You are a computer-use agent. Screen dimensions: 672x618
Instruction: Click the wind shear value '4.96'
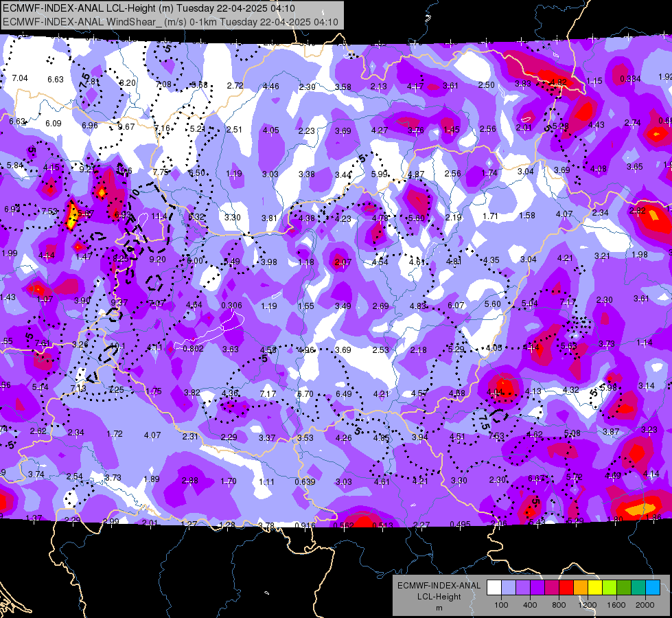pos(306,350)
